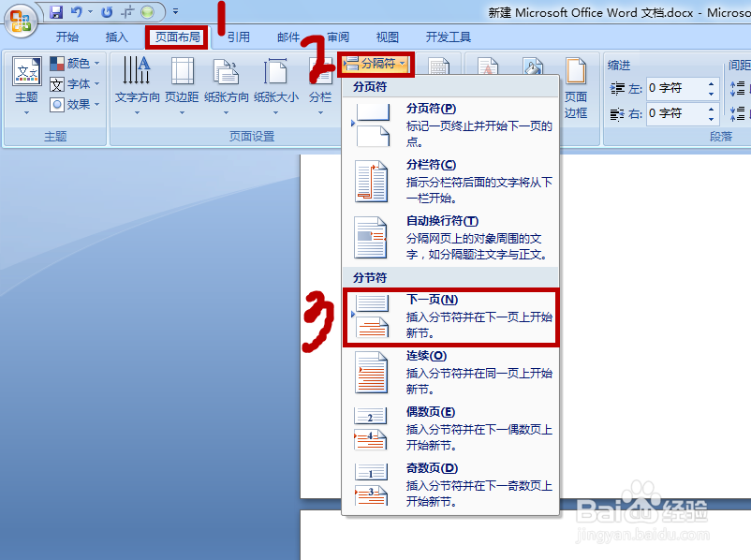
Task: Select 奇数页(D) odd page section break
Action: 450,485
